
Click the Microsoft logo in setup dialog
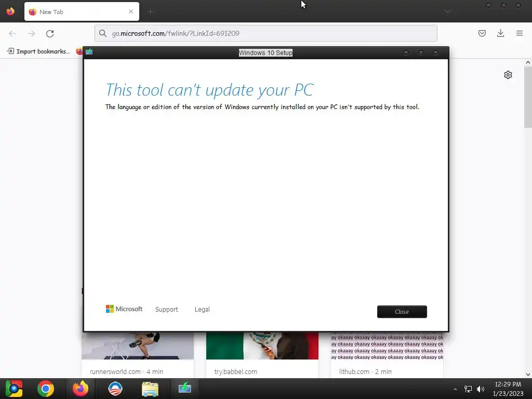(x=124, y=309)
